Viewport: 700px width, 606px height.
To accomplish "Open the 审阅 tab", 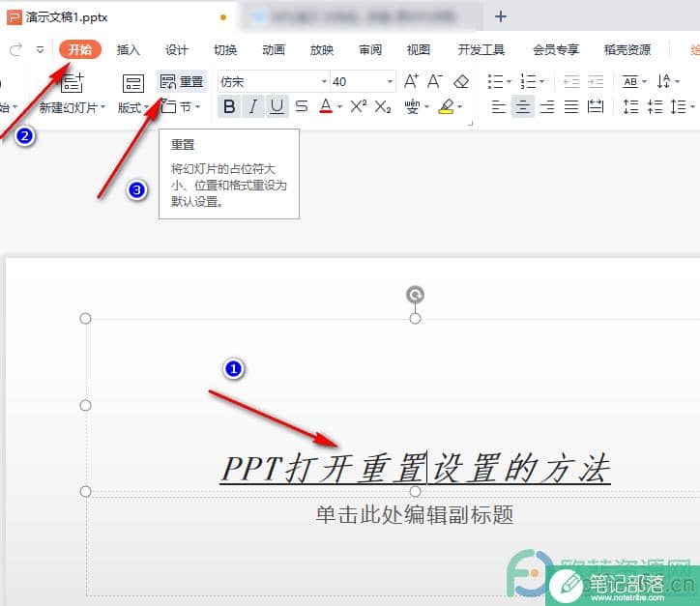I will 370,49.
